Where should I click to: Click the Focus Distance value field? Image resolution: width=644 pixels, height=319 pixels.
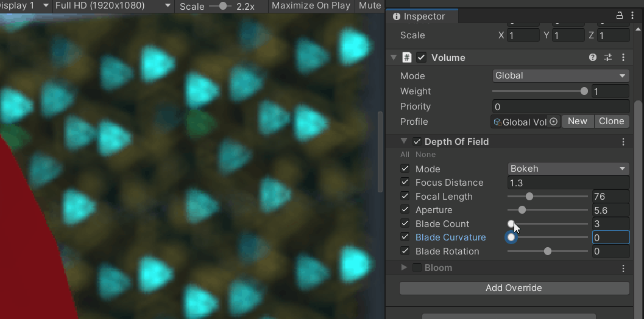click(x=568, y=183)
